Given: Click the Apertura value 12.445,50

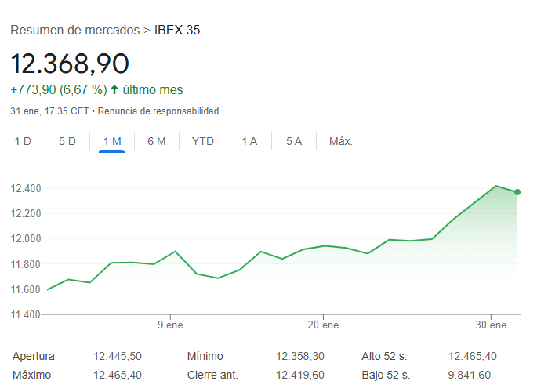Looking at the screenshot, I should tap(118, 356).
